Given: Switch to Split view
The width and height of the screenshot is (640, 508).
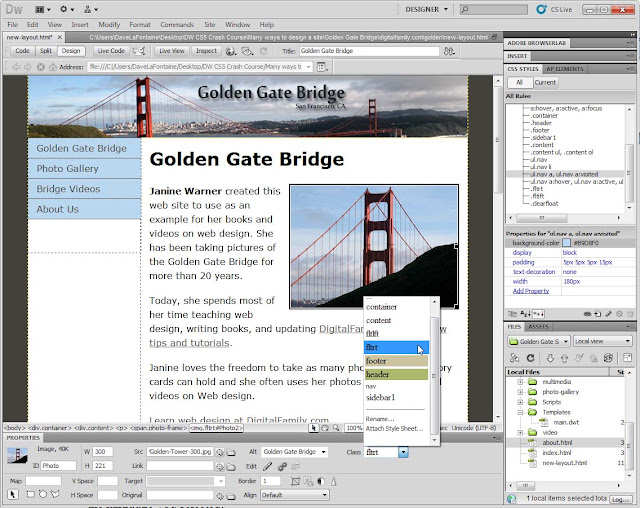Looking at the screenshot, I should coord(46,51).
